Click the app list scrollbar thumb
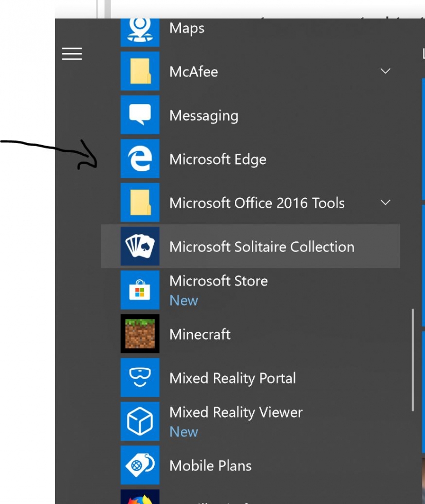This screenshot has height=504, width=425. click(413, 360)
